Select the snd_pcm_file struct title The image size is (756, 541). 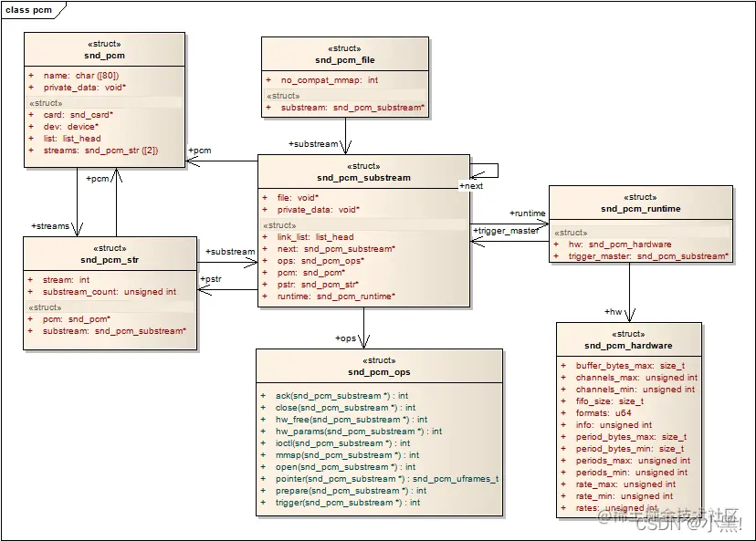click(x=345, y=59)
